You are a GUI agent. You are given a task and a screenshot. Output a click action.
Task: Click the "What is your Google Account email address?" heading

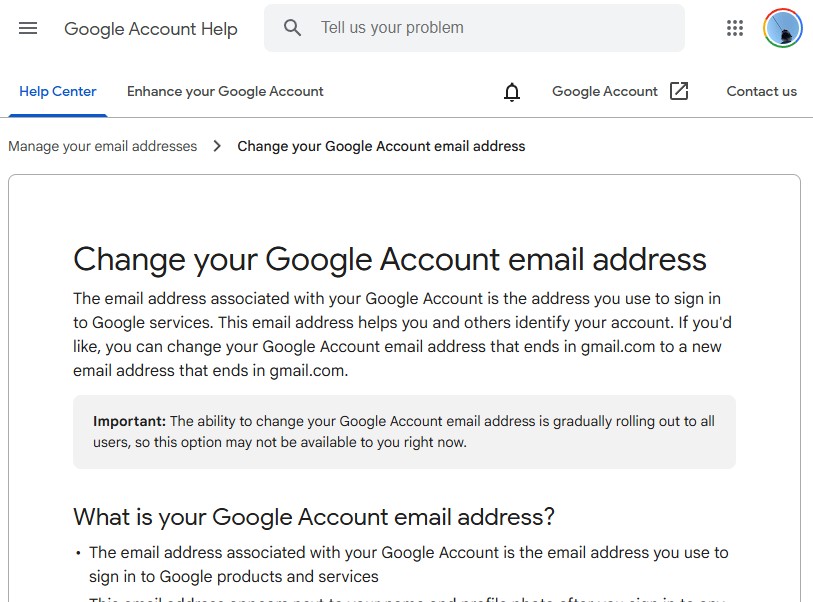[314, 517]
